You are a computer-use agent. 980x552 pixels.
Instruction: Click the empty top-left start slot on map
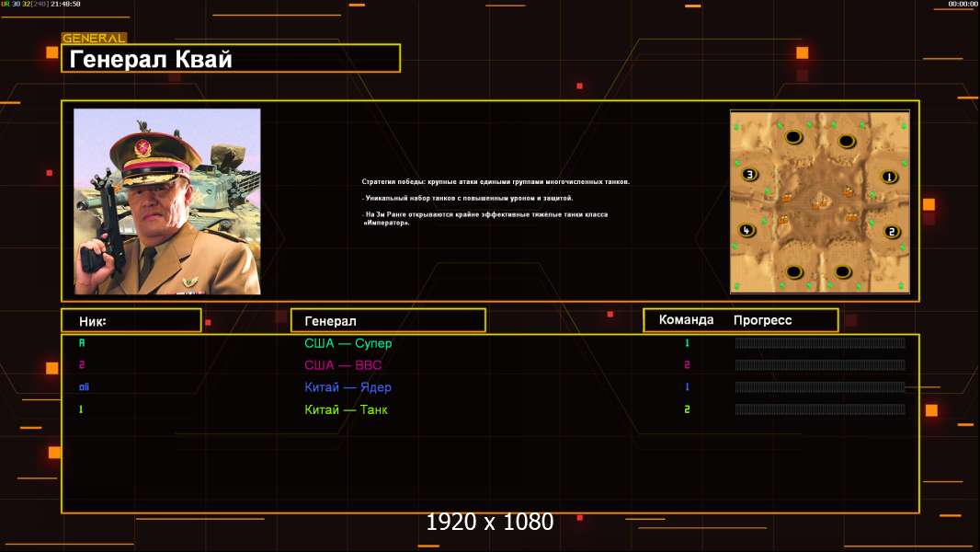(x=793, y=137)
